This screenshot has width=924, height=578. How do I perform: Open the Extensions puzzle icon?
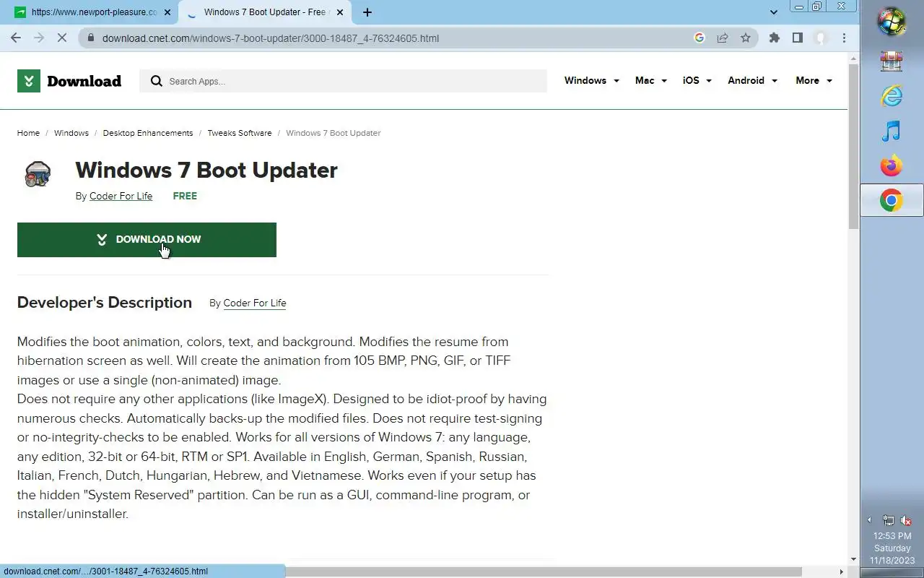(x=775, y=38)
